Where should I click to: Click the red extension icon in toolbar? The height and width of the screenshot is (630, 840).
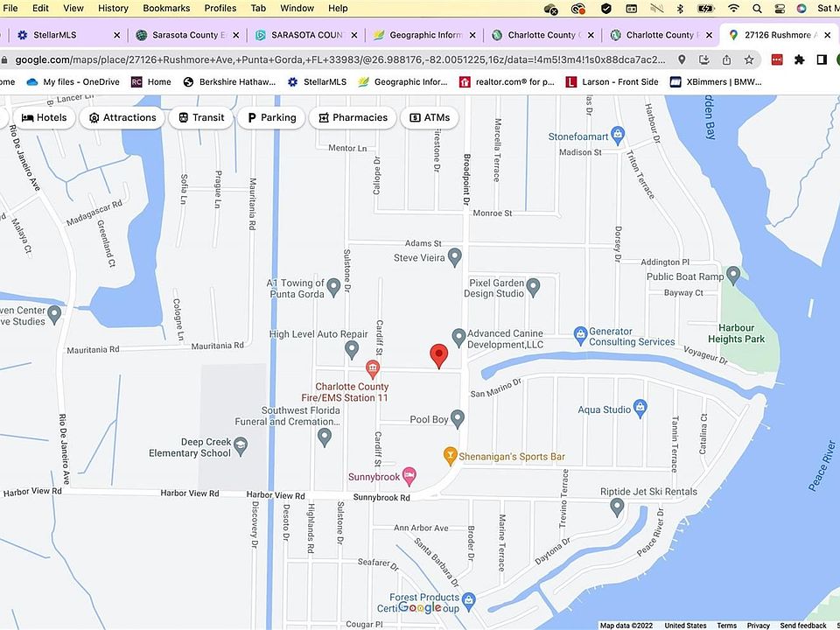click(777, 59)
